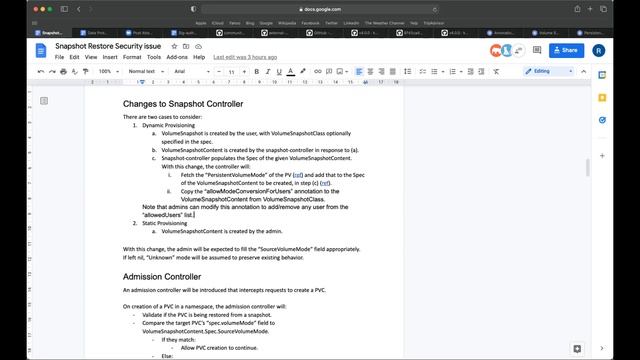Show the Safari sidebar
Viewport: 640px width, 360px height.
(x=64, y=9)
